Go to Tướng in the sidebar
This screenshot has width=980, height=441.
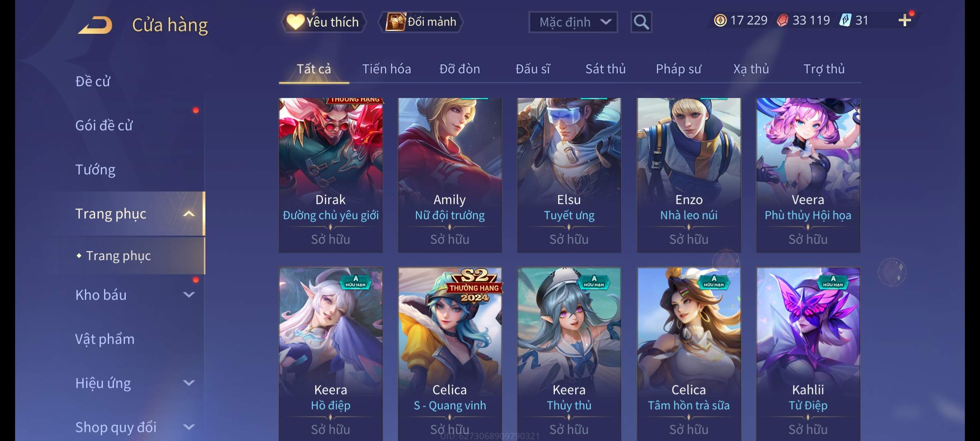95,169
